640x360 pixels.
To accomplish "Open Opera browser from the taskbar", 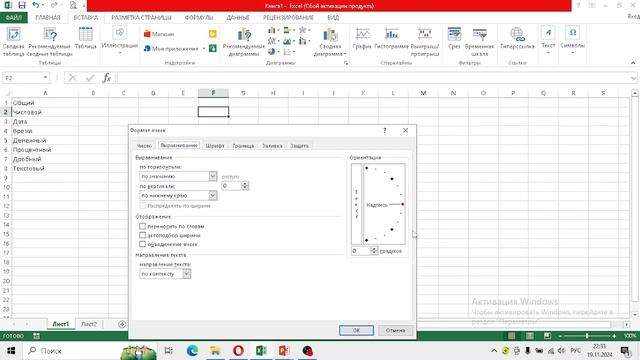I will 238,351.
